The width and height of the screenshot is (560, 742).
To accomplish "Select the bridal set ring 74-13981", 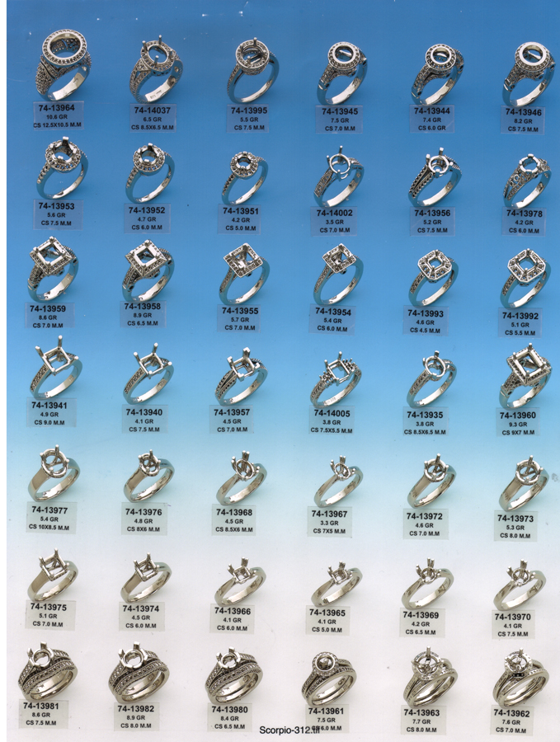I will click(47, 671).
